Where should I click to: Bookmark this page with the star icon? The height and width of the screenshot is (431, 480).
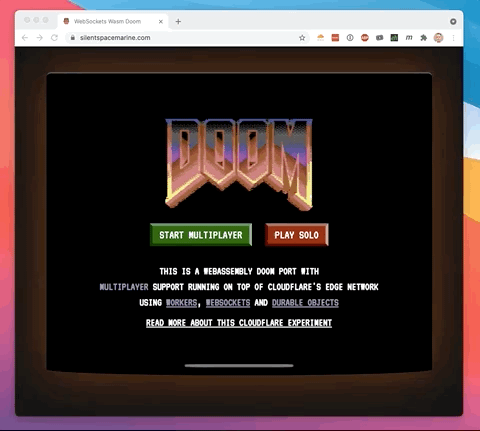[302, 38]
